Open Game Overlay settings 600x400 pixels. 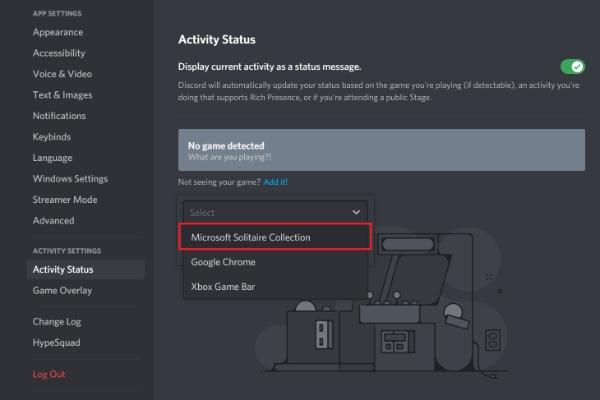point(62,291)
